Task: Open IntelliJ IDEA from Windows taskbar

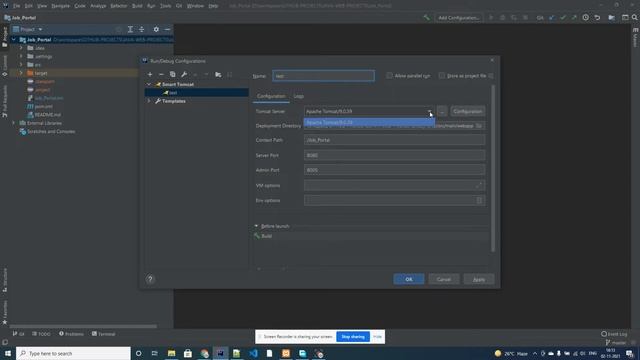Action: (220, 353)
